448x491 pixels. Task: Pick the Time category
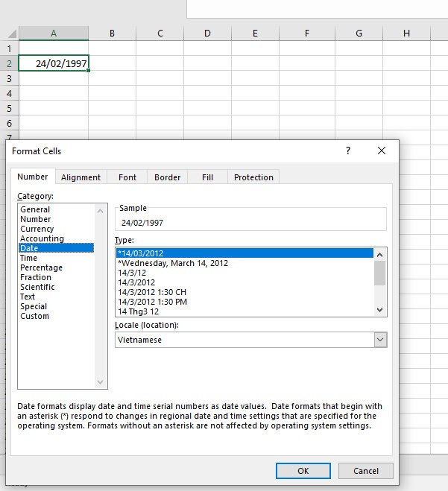point(57,258)
